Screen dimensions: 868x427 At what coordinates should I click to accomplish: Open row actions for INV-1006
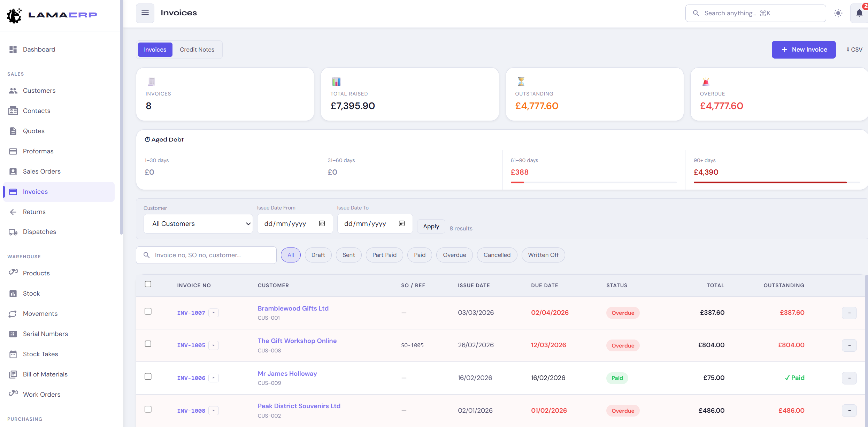(849, 378)
